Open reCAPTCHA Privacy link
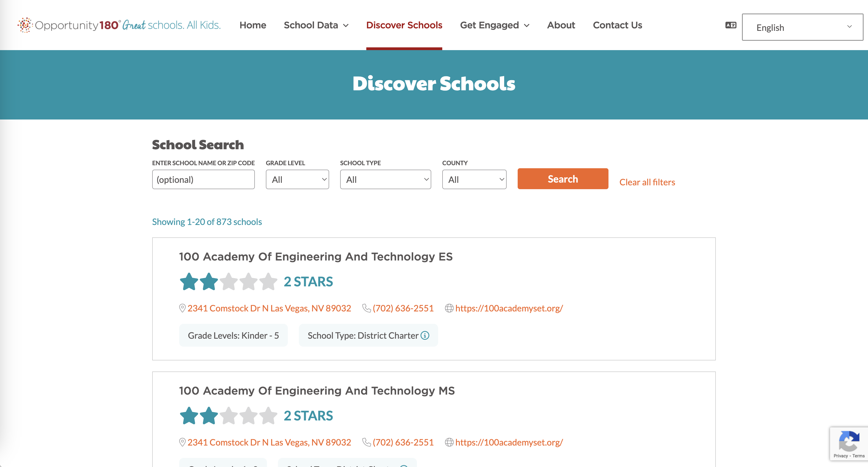 [840, 456]
